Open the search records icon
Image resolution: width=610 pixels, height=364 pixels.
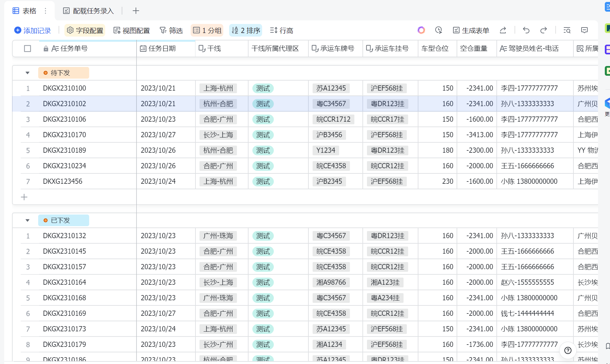(567, 30)
